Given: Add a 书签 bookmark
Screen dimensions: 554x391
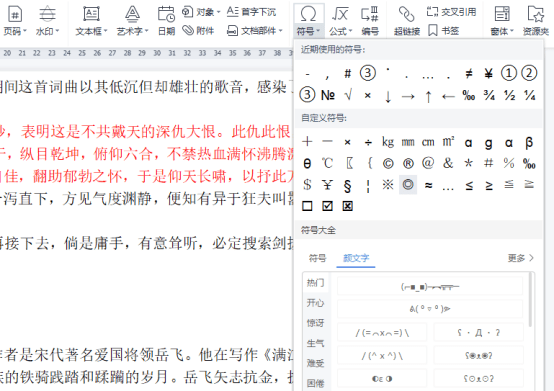Looking at the screenshot, I should pyautogui.click(x=443, y=31).
